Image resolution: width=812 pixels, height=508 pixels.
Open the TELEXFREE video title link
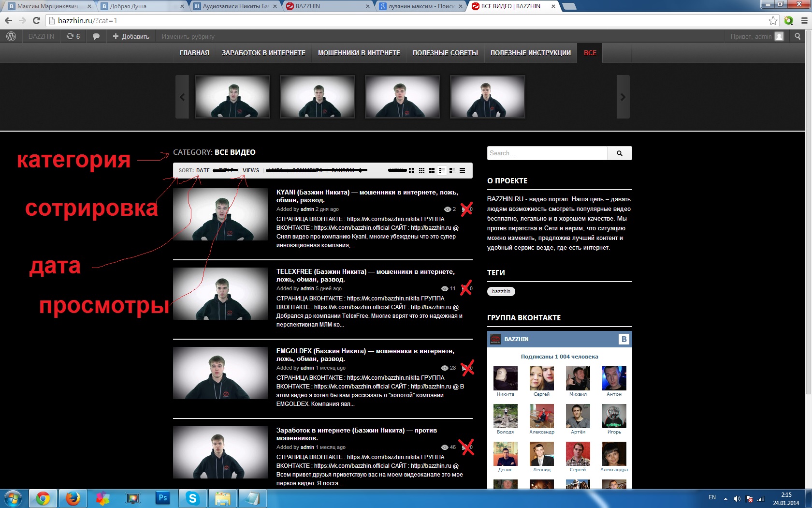pyautogui.click(x=365, y=275)
